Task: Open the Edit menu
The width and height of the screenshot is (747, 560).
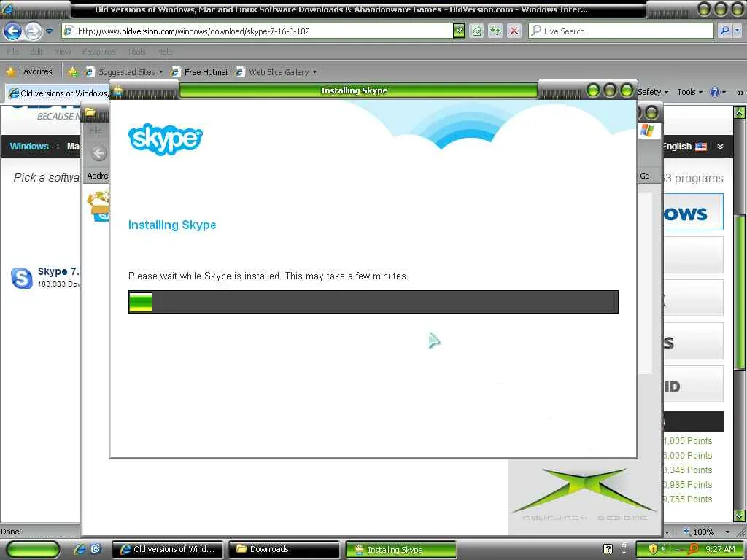Action: pos(36,52)
